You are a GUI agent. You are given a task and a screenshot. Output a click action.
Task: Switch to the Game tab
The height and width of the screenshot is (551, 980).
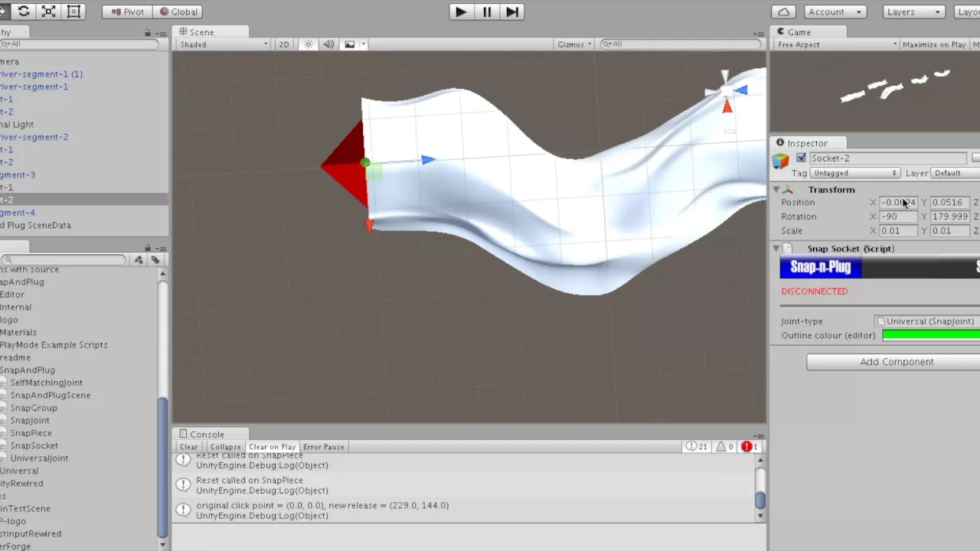[808, 32]
